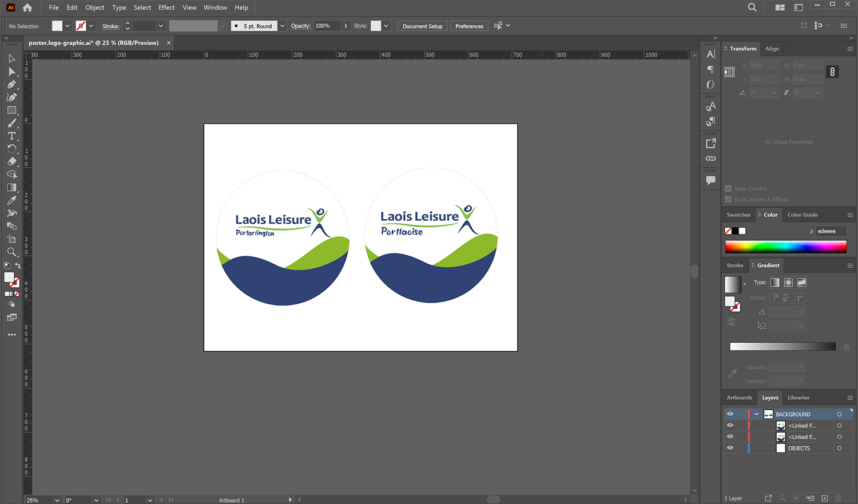Open the Preferences button
Image resolution: width=858 pixels, height=504 pixels.
pyautogui.click(x=469, y=26)
